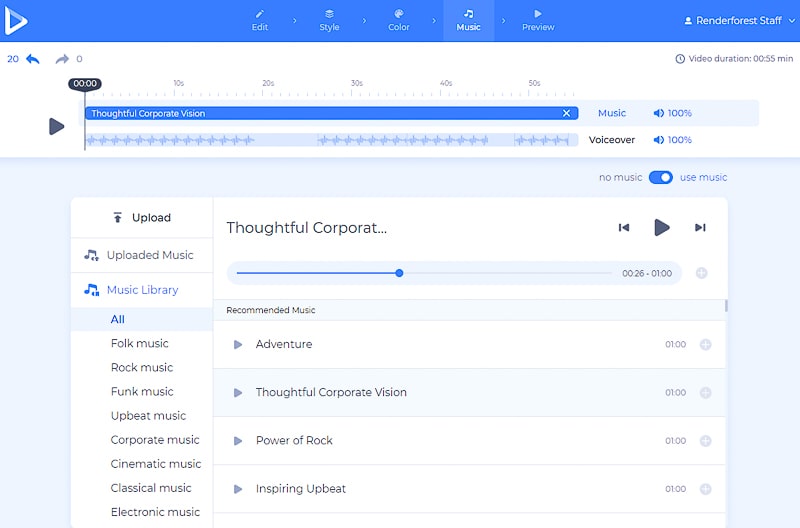Viewport: 800px width, 528px height.
Task: Click the redo arrow icon
Action: 62,59
